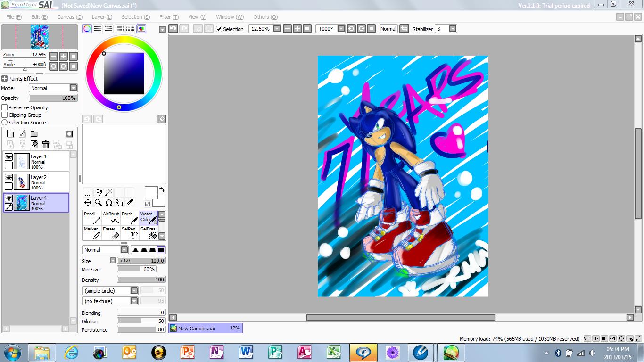Screen dimensions: 644x362
Task: Select the Eraser tool
Action: point(111,233)
